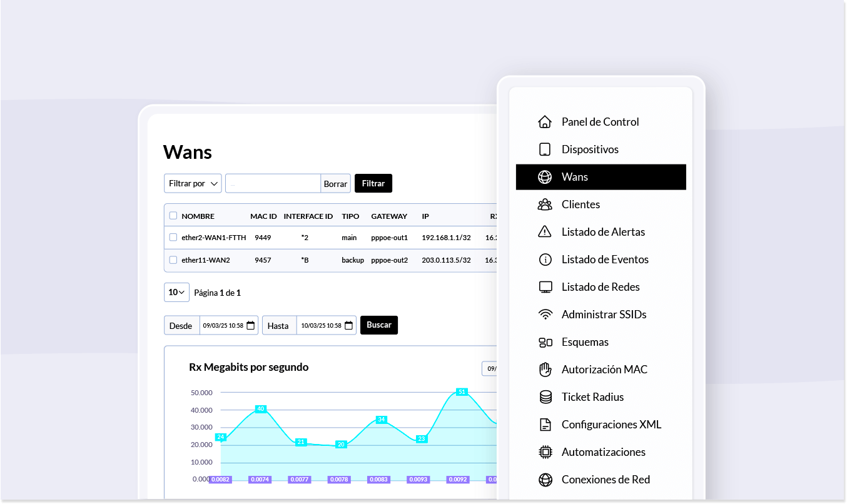The height and width of the screenshot is (504, 847).
Task: Click the Buscar button
Action: click(x=379, y=325)
